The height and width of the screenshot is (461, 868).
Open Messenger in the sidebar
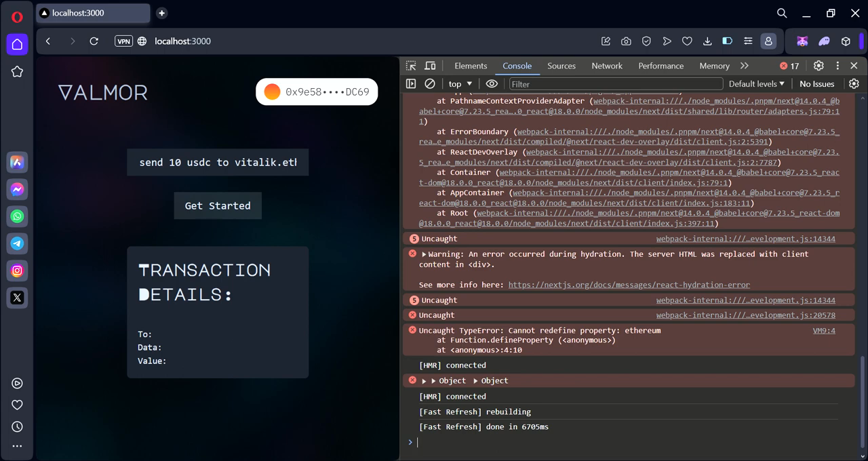[17, 190]
